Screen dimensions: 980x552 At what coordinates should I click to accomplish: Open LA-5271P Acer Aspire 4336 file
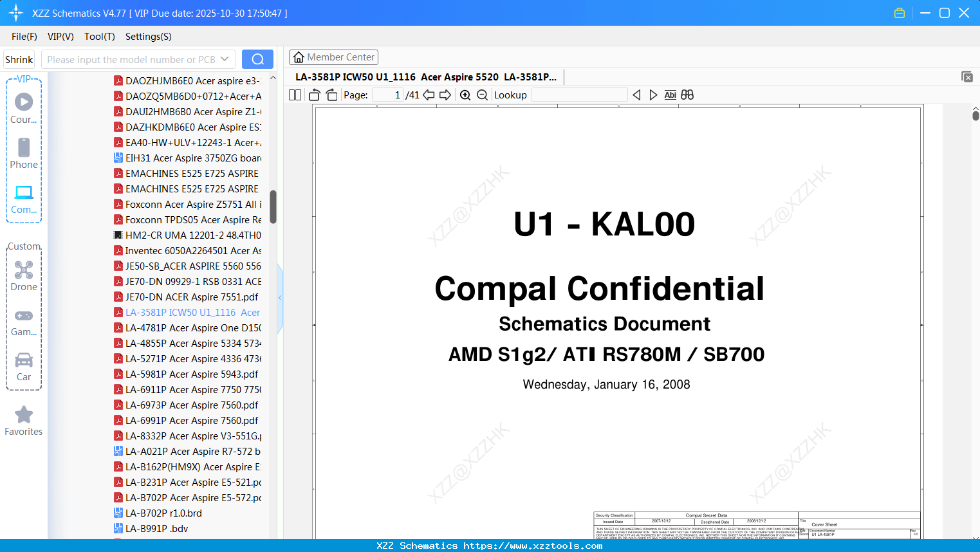pyautogui.click(x=187, y=359)
